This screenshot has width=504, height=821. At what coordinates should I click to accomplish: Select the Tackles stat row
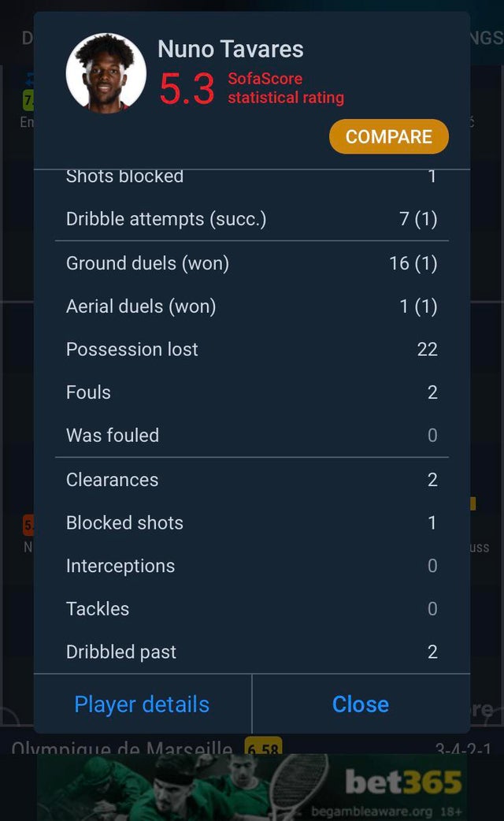252,608
